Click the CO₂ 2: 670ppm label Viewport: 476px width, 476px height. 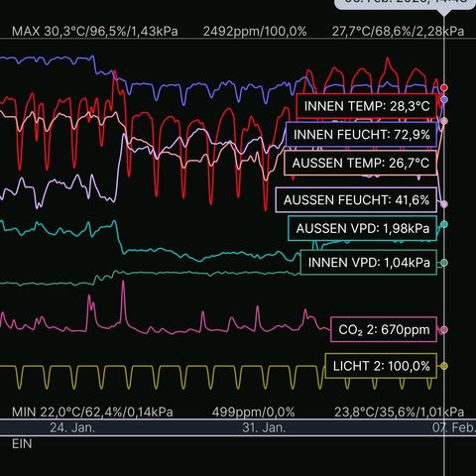[384, 329]
